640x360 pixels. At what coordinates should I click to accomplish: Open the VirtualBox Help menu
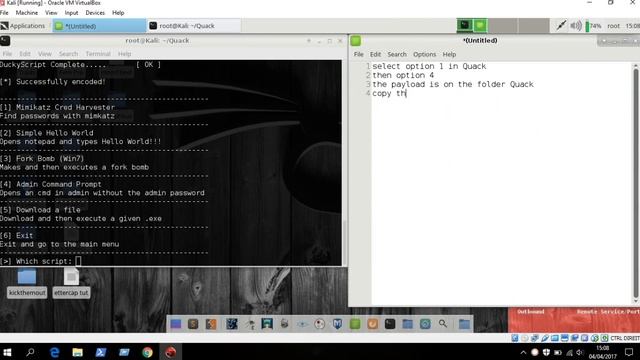click(x=118, y=13)
